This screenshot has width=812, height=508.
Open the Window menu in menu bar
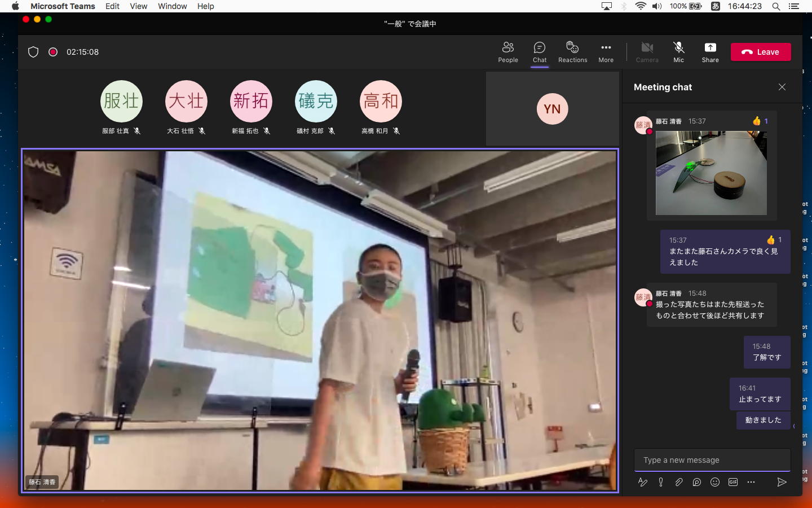pyautogui.click(x=172, y=6)
